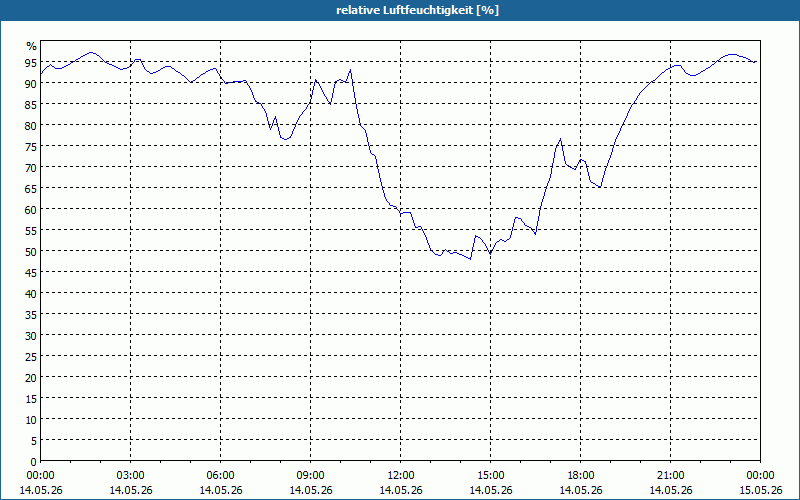This screenshot has width=800, height=500.
Task: Click the 15.05.26 date label
Action: (760, 490)
